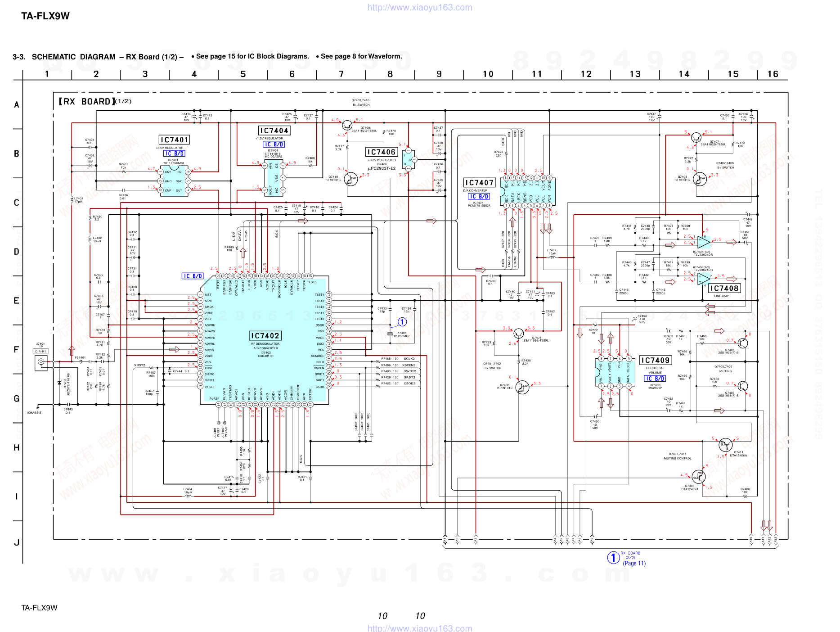Click the µPC2933T-E2 part number text

click(x=382, y=169)
